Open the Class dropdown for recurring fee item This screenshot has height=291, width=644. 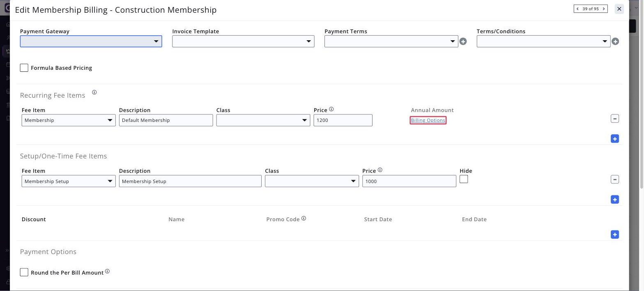point(263,120)
